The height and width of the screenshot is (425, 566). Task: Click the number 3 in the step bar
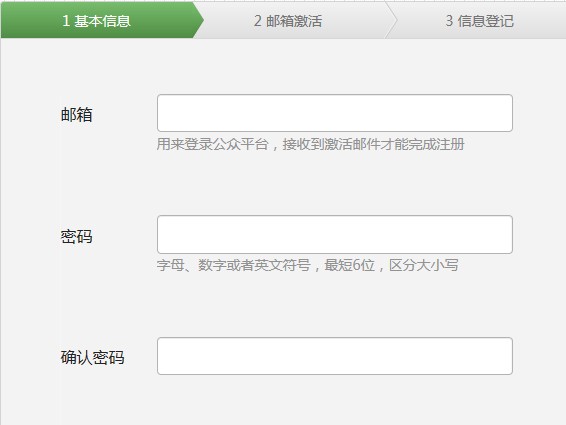(x=449, y=21)
